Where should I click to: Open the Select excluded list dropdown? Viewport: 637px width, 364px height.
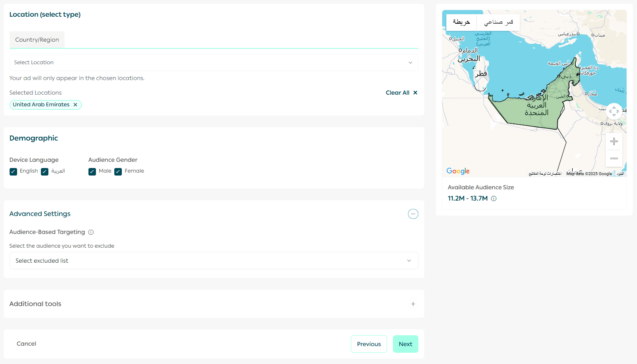click(x=214, y=261)
